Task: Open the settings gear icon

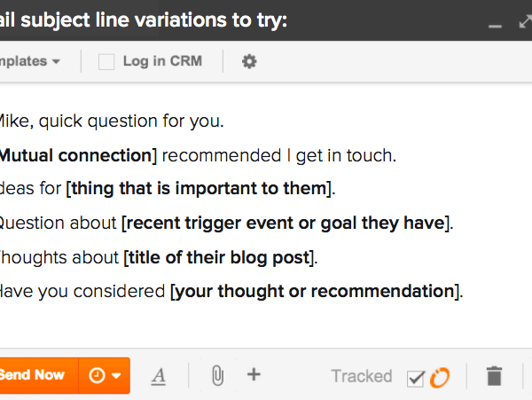Action: point(249,61)
